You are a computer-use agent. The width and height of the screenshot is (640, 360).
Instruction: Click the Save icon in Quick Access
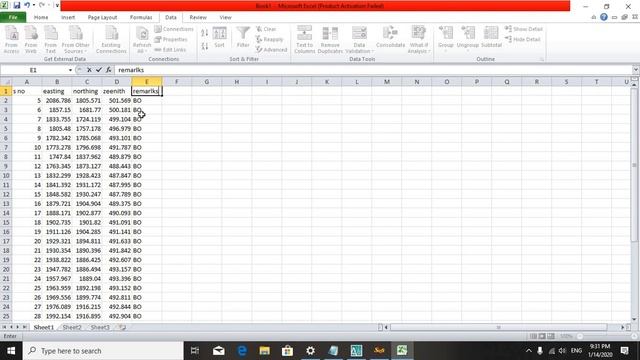(16, 5)
